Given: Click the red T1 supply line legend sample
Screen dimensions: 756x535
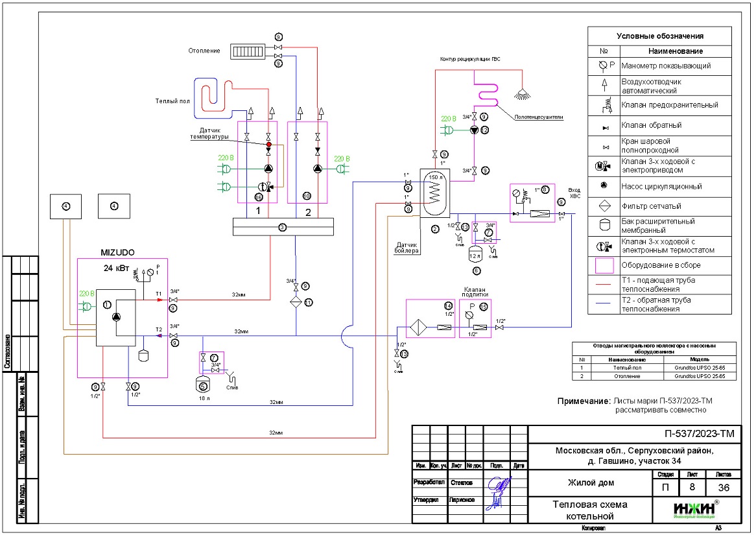Looking at the screenshot, I should pyautogui.click(x=604, y=283).
